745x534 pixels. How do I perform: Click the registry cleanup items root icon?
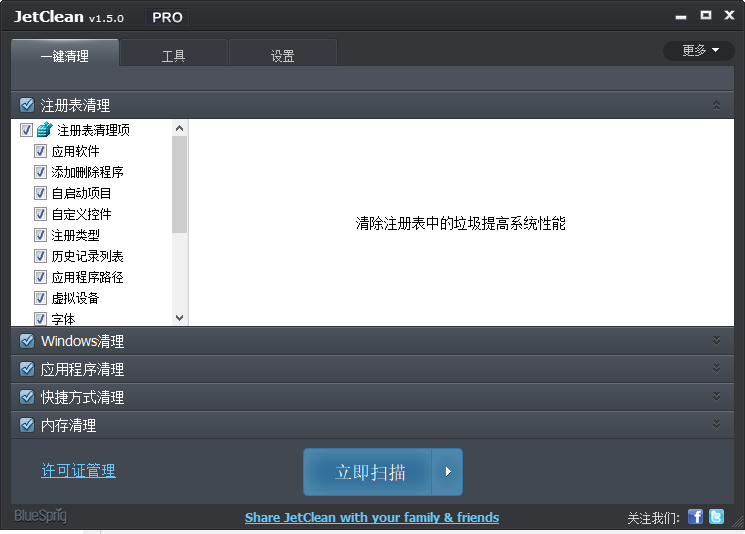[x=44, y=130]
